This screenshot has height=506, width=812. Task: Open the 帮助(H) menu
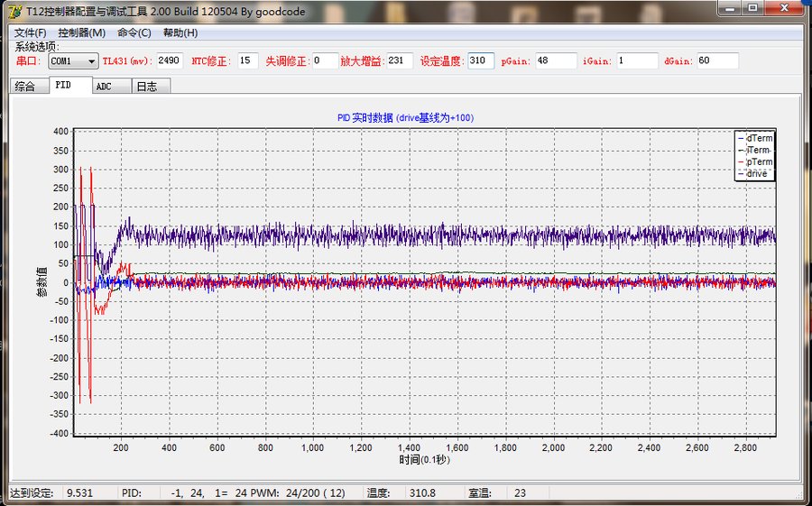[180, 32]
